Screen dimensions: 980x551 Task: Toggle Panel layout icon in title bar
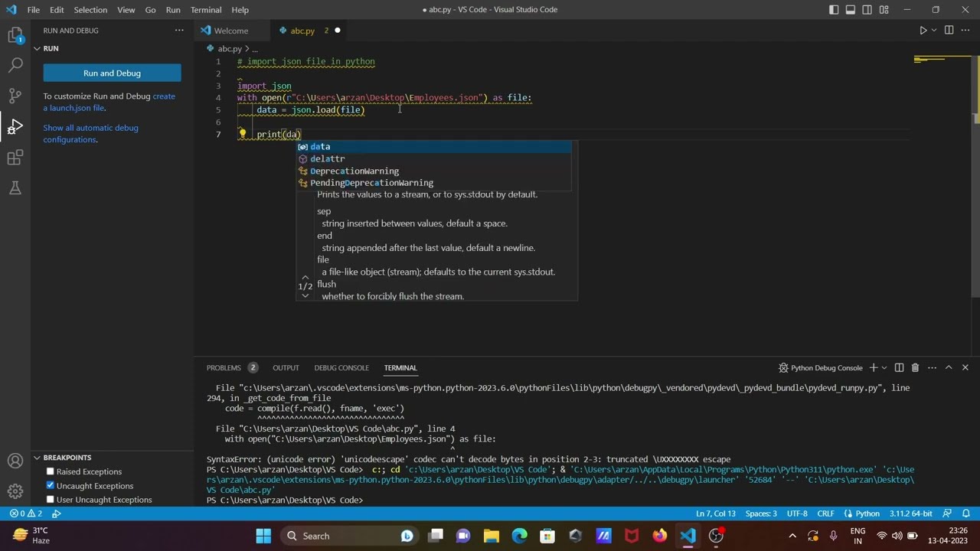tap(851, 10)
